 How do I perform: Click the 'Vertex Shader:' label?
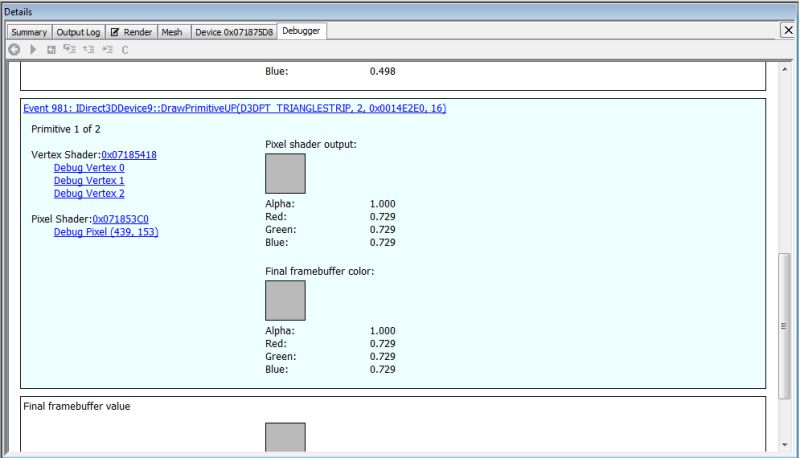66,155
